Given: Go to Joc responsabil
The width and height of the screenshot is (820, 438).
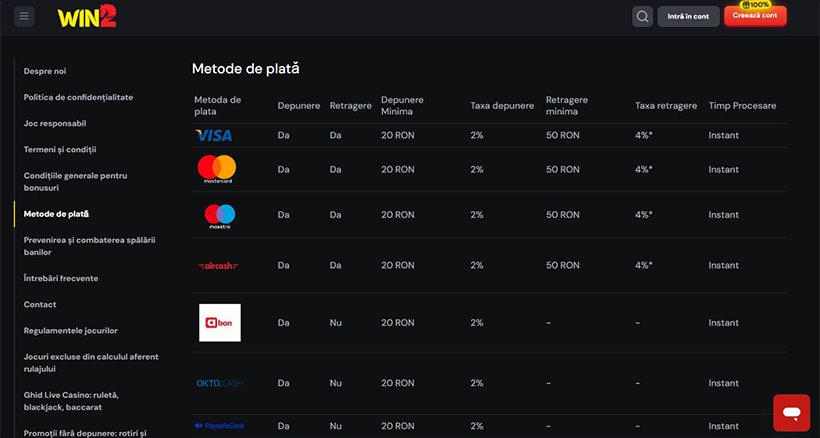Looking at the screenshot, I should click(x=55, y=123).
